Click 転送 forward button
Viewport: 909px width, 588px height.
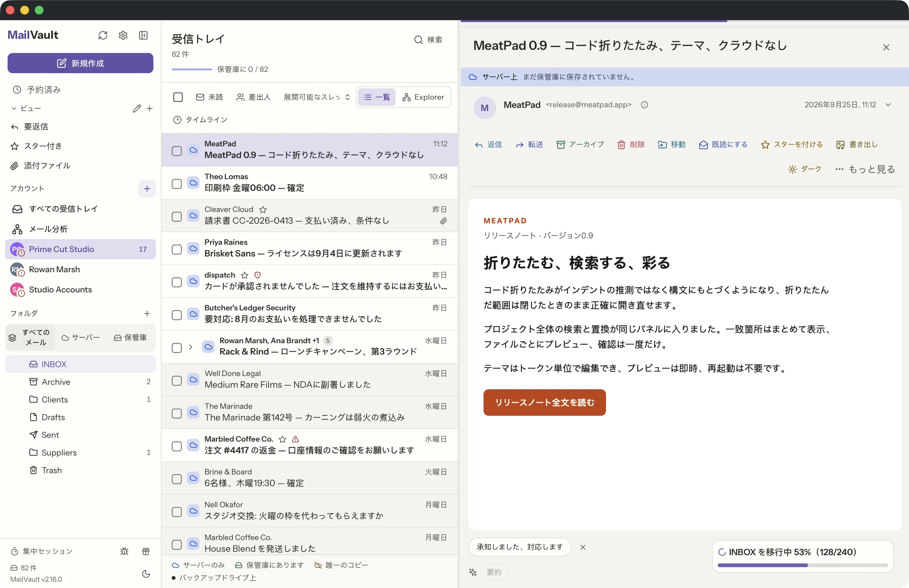(x=529, y=145)
